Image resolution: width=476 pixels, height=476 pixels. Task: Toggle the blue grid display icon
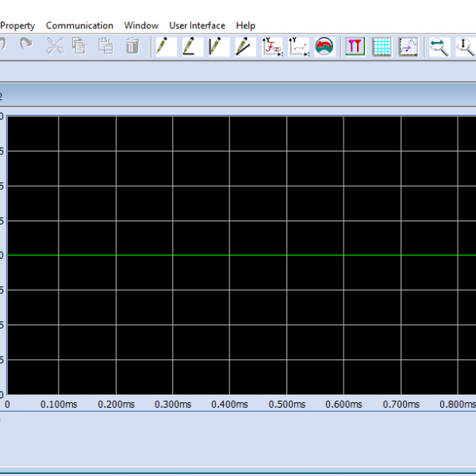382,46
